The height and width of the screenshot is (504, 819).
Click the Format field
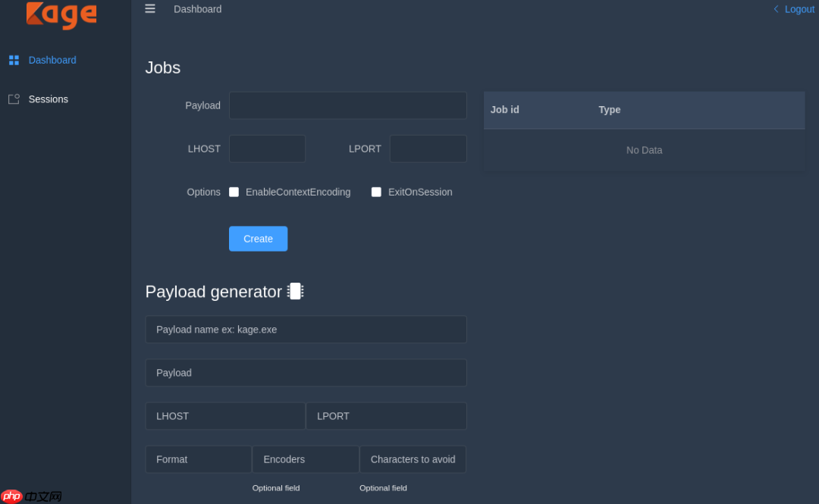(199, 459)
